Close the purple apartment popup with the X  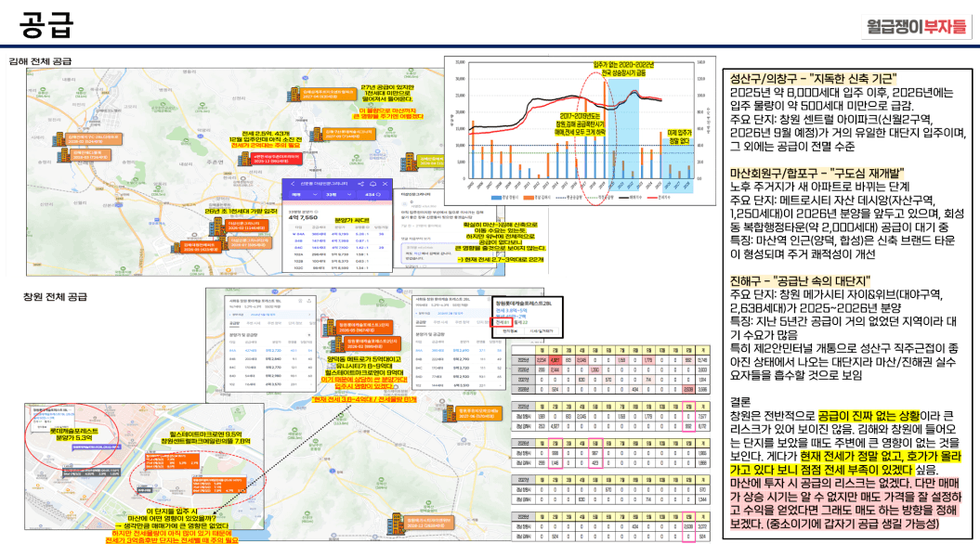[385, 184]
